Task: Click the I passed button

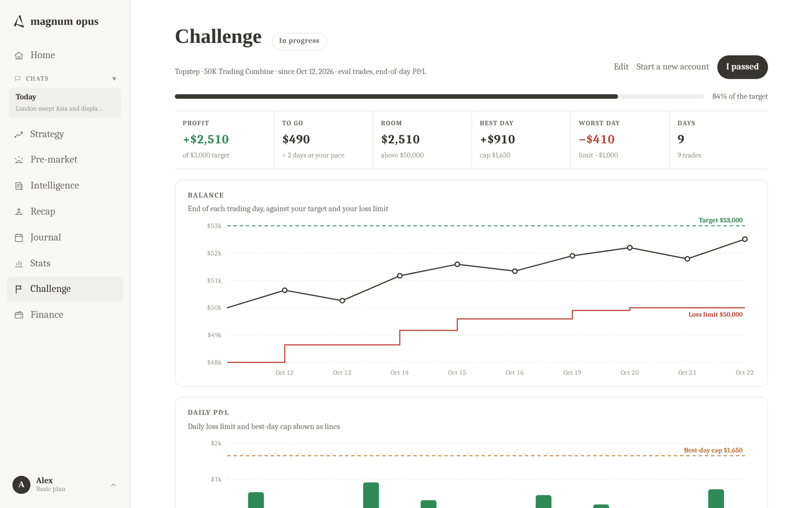Action: 742,67
